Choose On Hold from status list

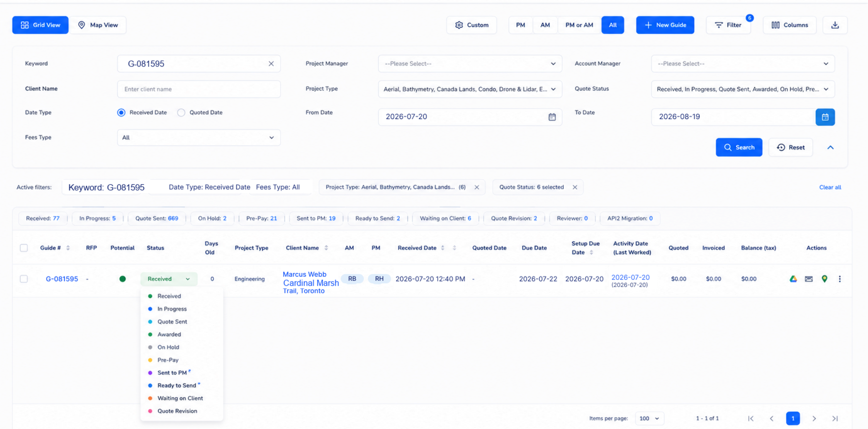[x=168, y=347]
